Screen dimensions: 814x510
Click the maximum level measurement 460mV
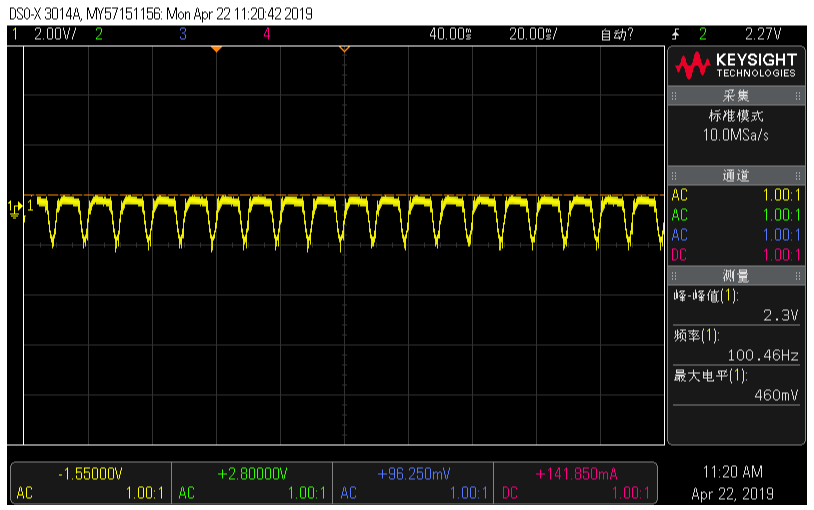tap(776, 395)
